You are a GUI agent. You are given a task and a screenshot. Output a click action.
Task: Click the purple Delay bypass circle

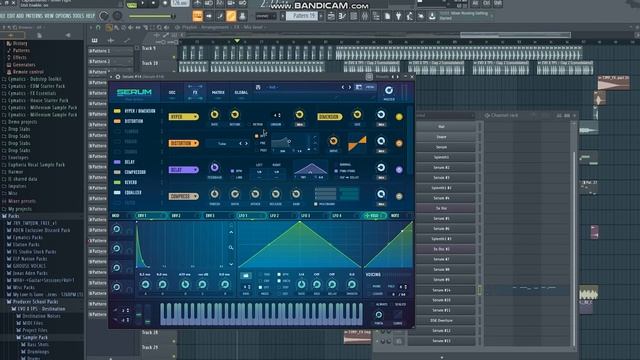click(x=399, y=170)
